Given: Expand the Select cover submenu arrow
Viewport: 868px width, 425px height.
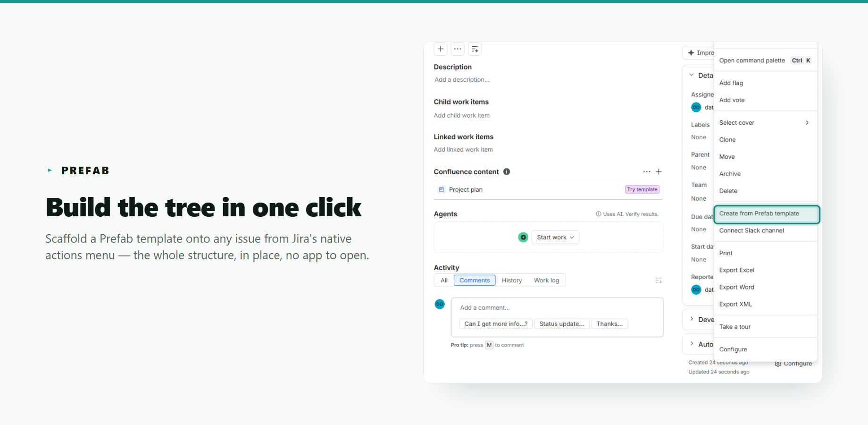Looking at the screenshot, I should [807, 123].
